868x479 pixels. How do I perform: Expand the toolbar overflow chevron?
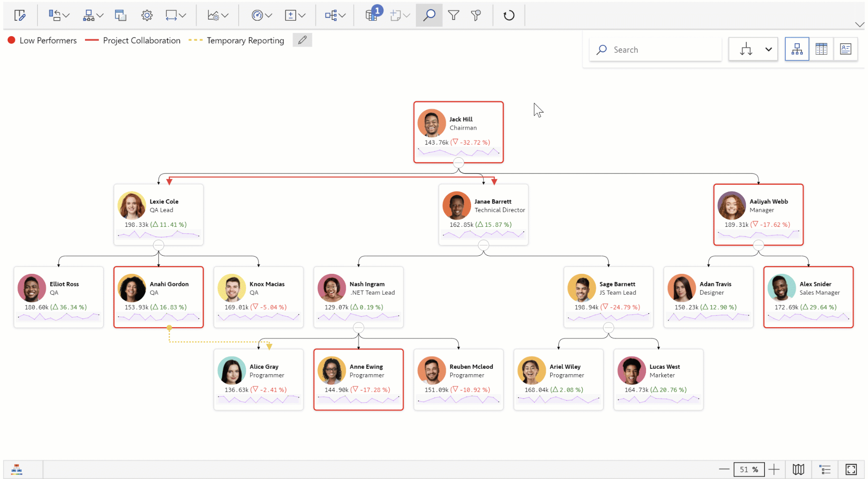[x=859, y=24]
